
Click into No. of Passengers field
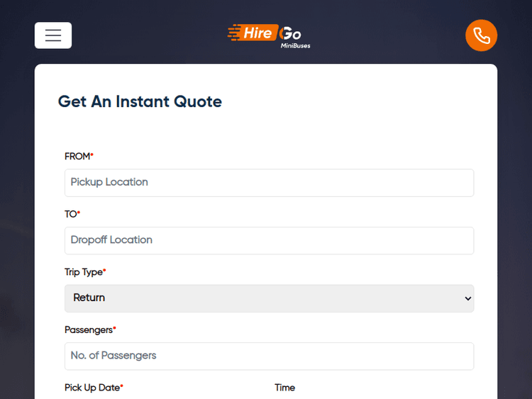click(269, 356)
